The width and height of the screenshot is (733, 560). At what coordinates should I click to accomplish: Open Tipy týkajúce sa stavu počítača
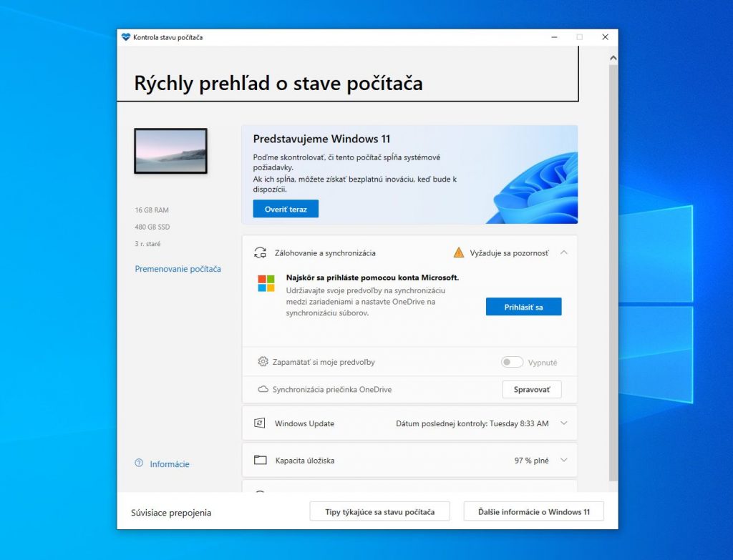[379, 512]
